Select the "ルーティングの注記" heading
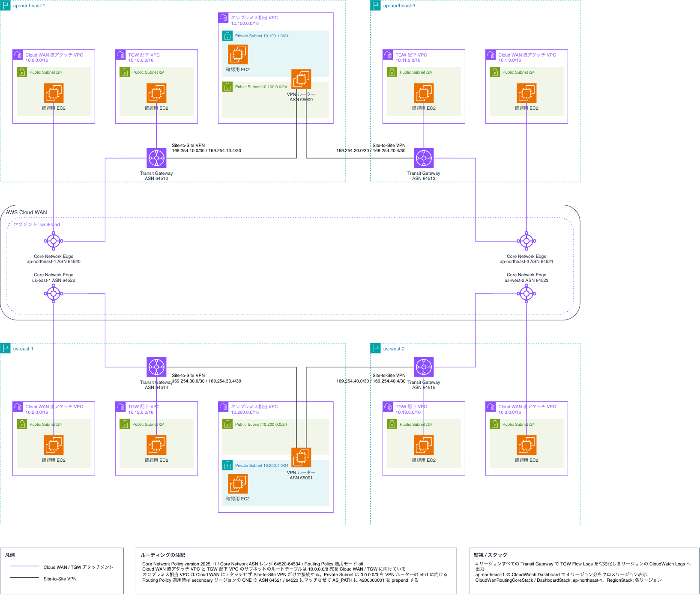Image resolution: width=700 pixels, height=595 pixels. (163, 555)
